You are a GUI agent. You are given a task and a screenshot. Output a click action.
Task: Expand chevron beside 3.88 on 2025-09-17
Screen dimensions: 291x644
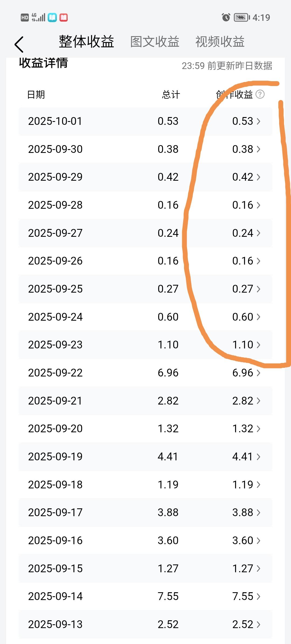pyautogui.click(x=258, y=513)
